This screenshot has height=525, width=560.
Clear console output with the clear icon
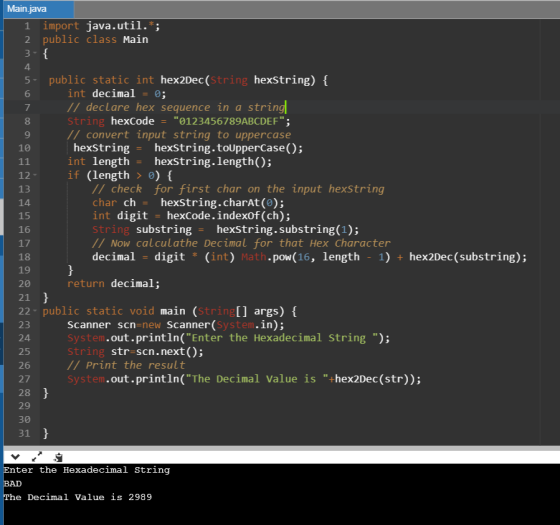pyautogui.click(x=58, y=457)
